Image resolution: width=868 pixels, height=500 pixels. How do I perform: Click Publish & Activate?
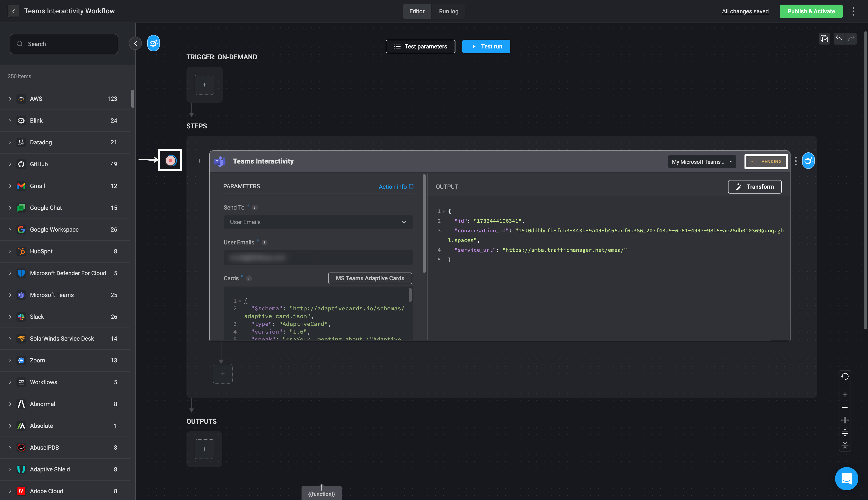811,11
